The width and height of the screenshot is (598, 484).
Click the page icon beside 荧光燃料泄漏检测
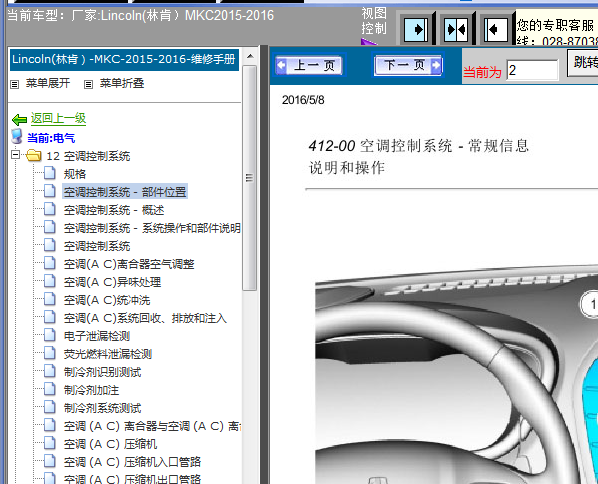pos(50,353)
